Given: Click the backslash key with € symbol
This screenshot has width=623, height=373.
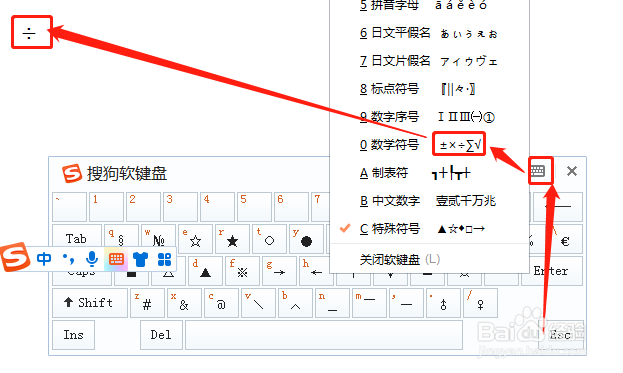Looking at the screenshot, I should [565, 239].
